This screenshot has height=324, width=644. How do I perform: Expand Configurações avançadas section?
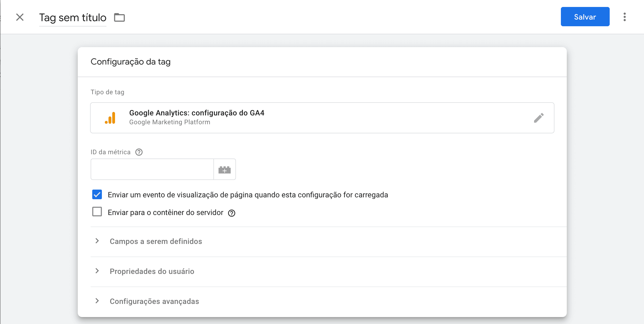point(154,301)
